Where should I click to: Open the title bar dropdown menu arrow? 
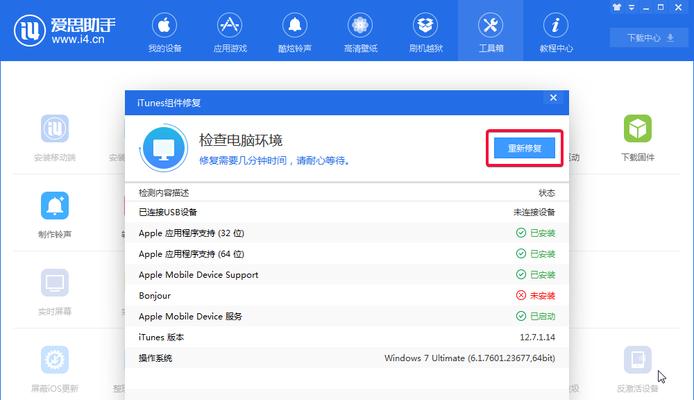click(632, 8)
